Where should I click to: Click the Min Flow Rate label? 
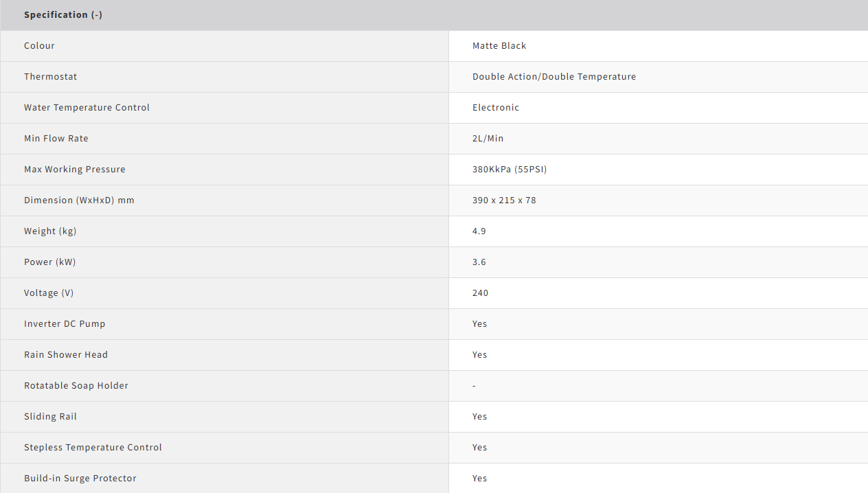(56, 139)
